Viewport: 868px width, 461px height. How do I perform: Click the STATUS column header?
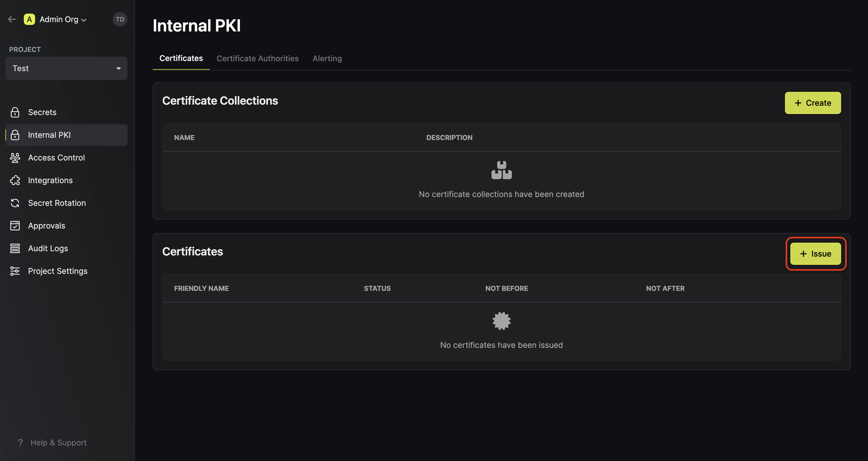pyautogui.click(x=377, y=288)
